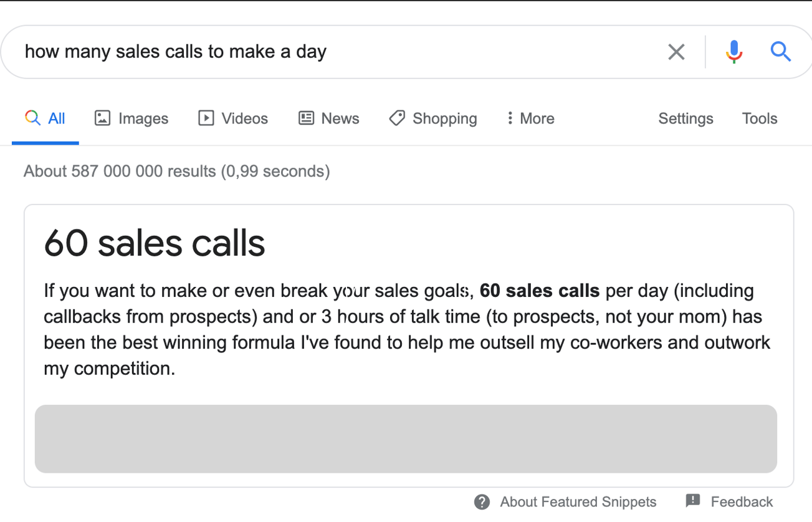Click the Shopping tag icon

(x=397, y=118)
